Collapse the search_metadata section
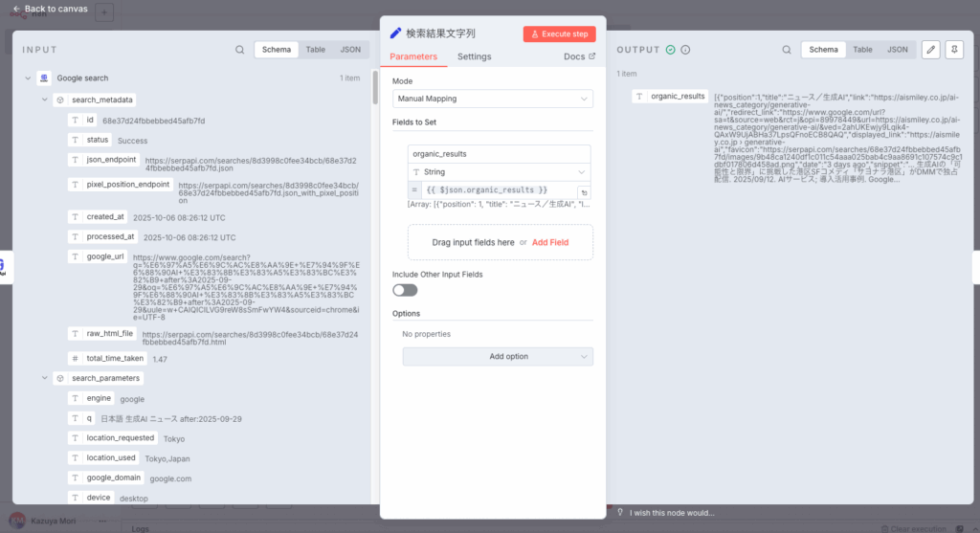This screenshot has width=980, height=533. 44,100
